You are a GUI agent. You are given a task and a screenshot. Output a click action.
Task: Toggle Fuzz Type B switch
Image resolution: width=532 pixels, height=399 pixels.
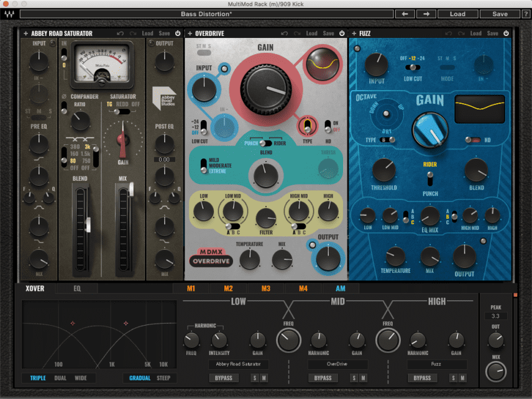[387, 140]
